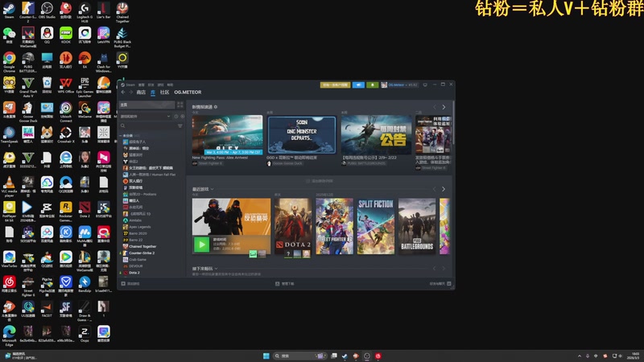This screenshot has height=362, width=644.
Task: Switch to the Store tab
Action: (x=141, y=93)
